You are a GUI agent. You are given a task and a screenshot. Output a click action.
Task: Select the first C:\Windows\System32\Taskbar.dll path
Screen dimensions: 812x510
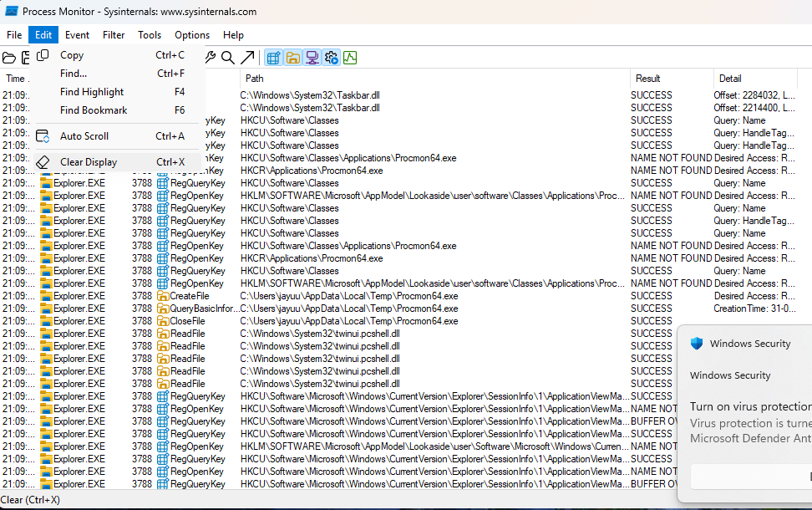[x=310, y=94]
